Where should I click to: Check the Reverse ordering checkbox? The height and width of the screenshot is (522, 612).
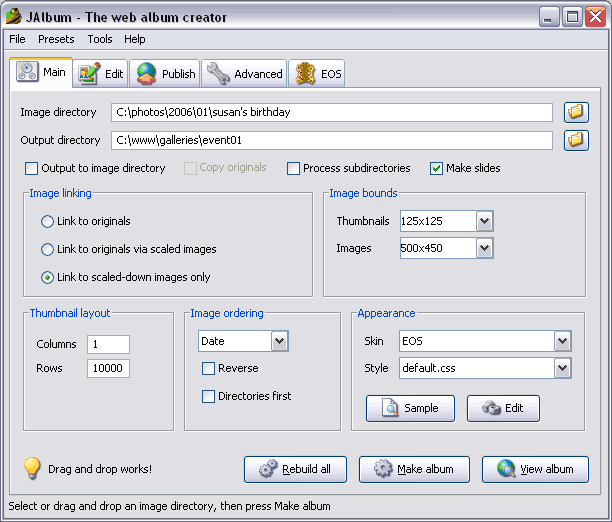[208, 368]
